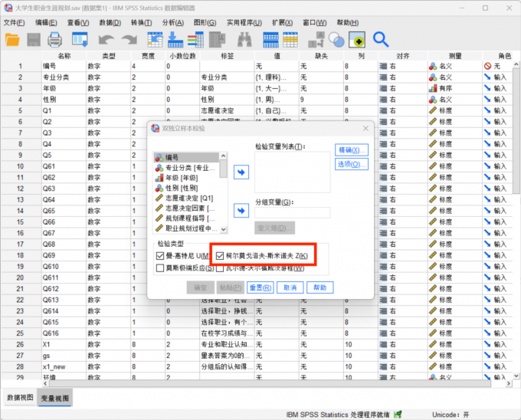The width and height of the screenshot is (521, 420).
Task: Click the Search magnifier toolbar icon
Action: pyautogui.click(x=381, y=40)
